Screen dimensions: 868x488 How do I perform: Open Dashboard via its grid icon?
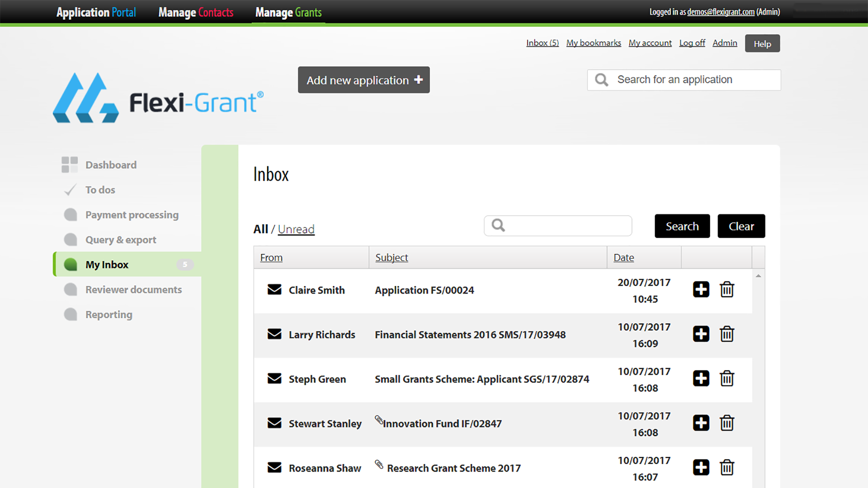[x=70, y=164]
